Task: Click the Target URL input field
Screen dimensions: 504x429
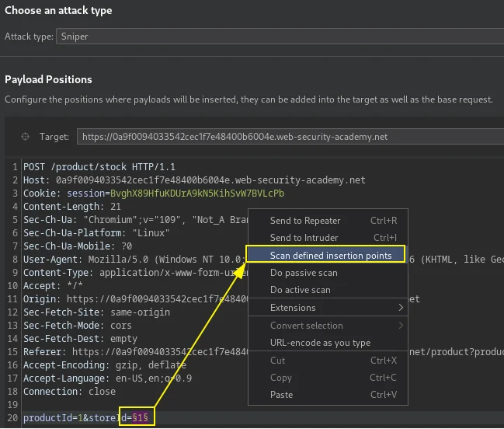Action: click(x=290, y=137)
